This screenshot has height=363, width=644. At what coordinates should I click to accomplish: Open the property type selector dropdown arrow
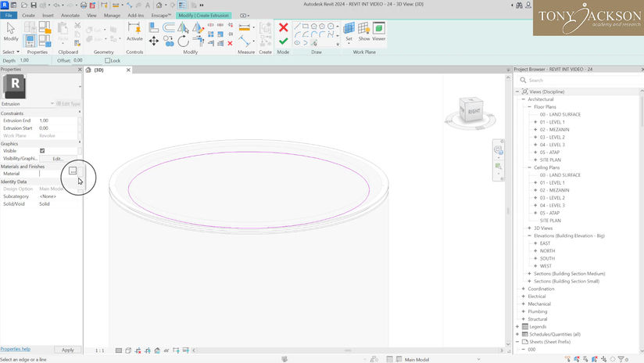(80, 87)
